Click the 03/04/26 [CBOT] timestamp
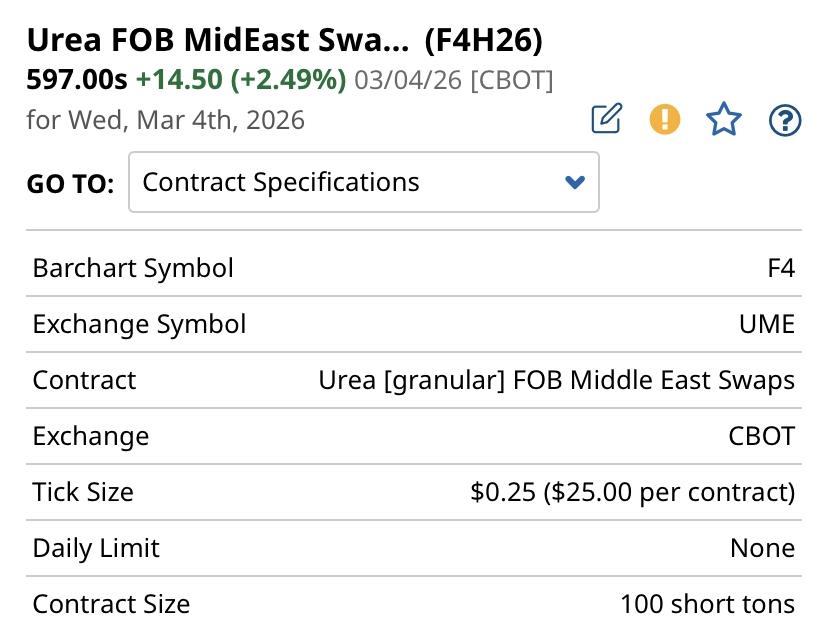The height and width of the screenshot is (629, 828). click(x=453, y=79)
